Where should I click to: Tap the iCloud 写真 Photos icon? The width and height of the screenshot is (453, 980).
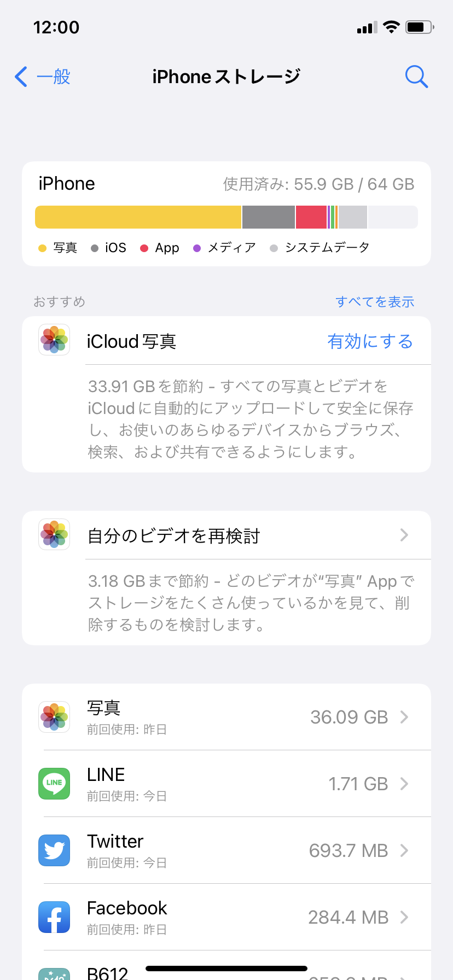(54, 340)
